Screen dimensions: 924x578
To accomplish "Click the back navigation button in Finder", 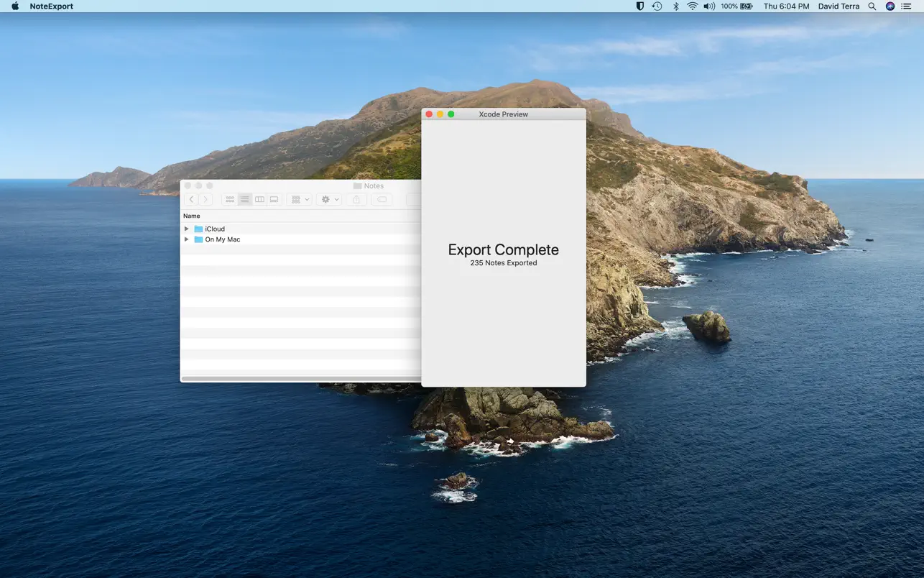I will [x=190, y=199].
